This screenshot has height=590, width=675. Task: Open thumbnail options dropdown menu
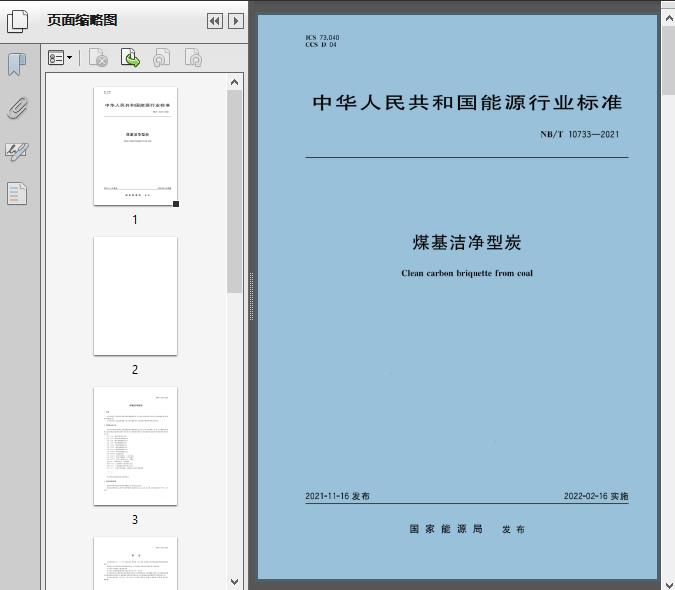(x=60, y=58)
